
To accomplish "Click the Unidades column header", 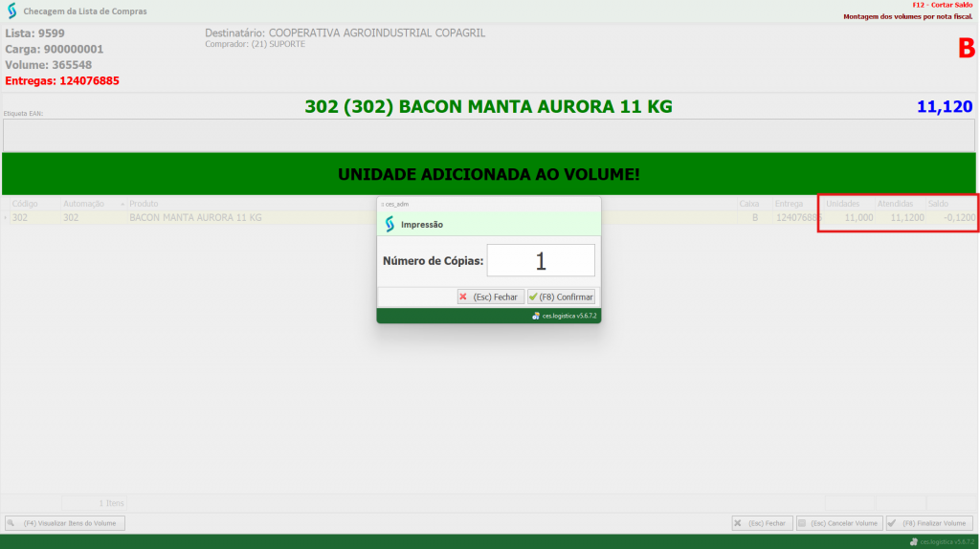I will pyautogui.click(x=842, y=204).
